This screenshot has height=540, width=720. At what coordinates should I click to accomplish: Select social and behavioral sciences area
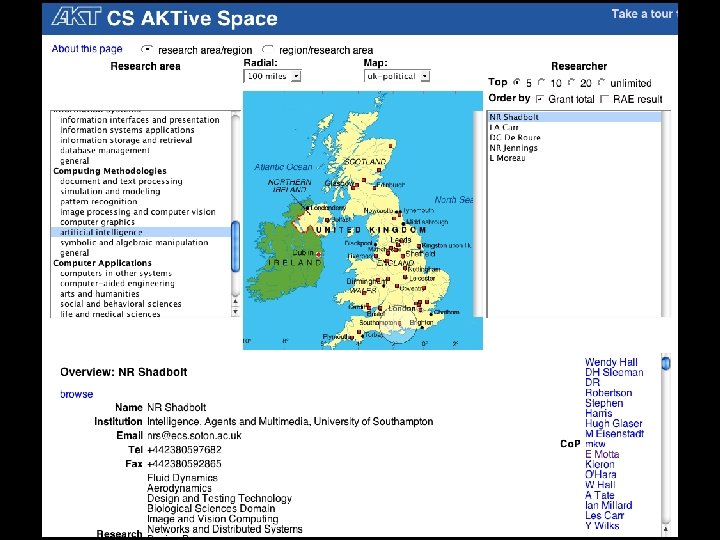point(121,304)
